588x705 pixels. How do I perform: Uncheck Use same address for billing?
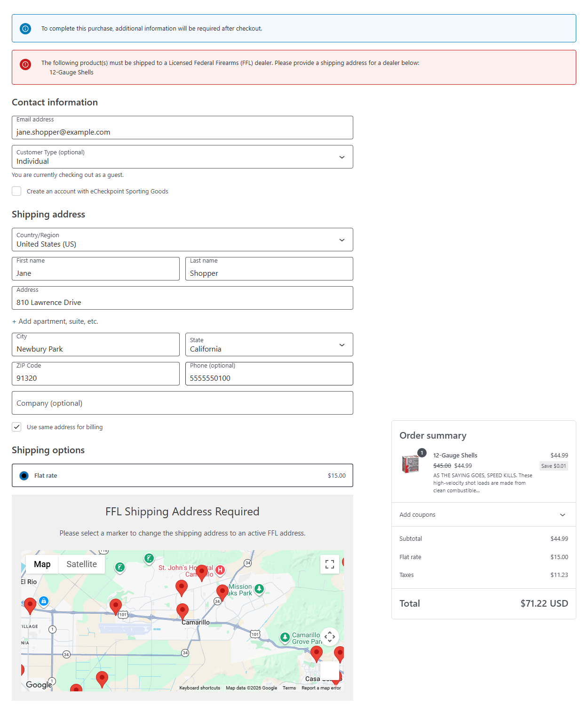click(x=16, y=427)
